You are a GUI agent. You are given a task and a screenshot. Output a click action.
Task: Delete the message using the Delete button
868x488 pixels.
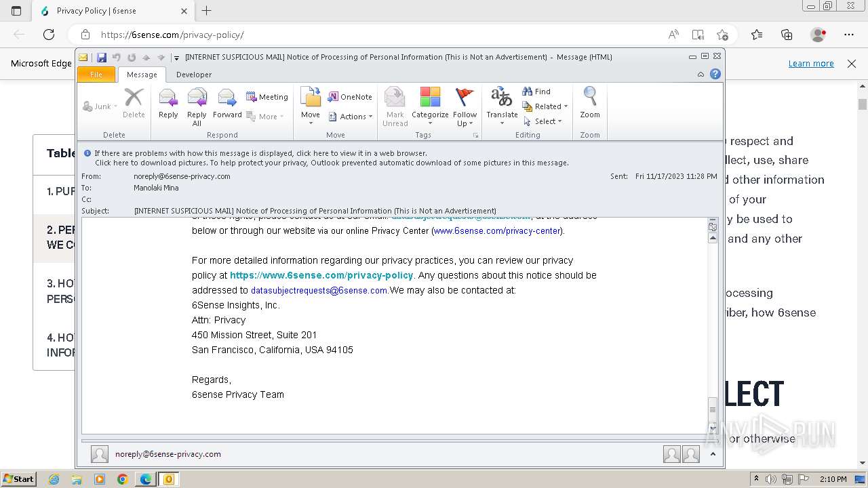coord(134,104)
